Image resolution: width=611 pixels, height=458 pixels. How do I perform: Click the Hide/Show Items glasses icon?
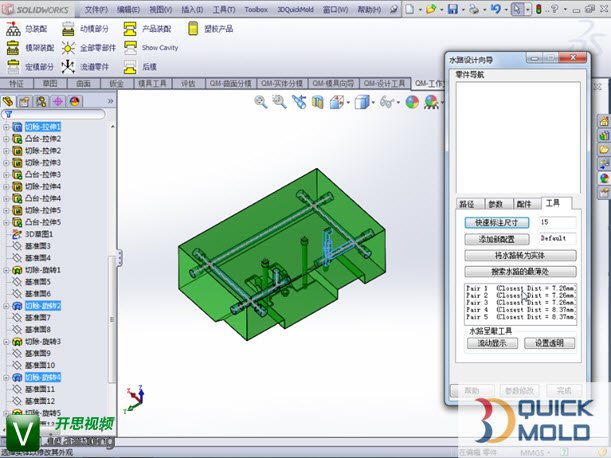[387, 103]
